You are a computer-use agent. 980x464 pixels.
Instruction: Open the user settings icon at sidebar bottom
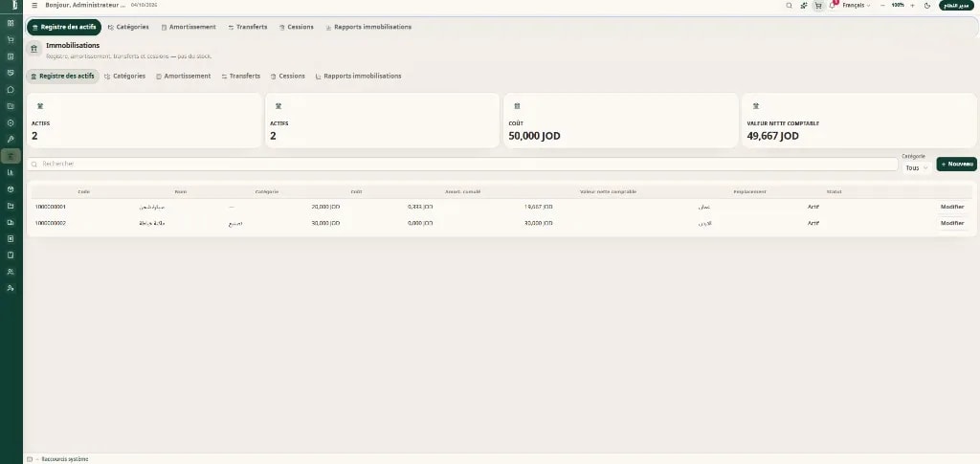coord(11,288)
